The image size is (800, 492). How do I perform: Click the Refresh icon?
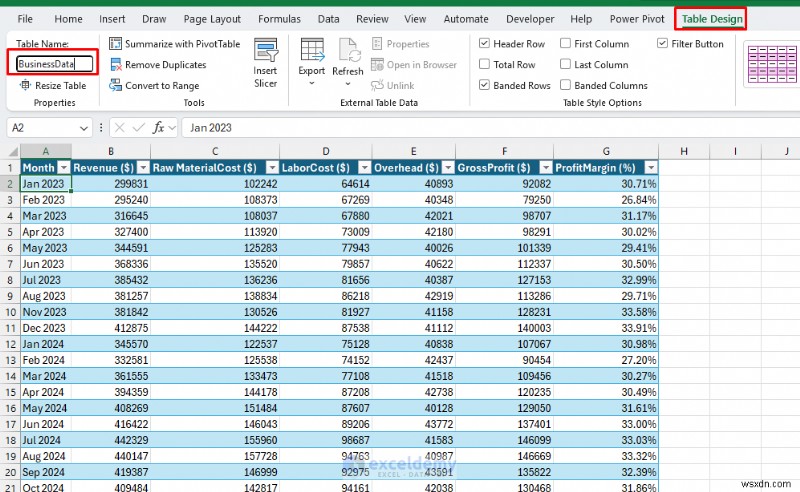(348, 51)
